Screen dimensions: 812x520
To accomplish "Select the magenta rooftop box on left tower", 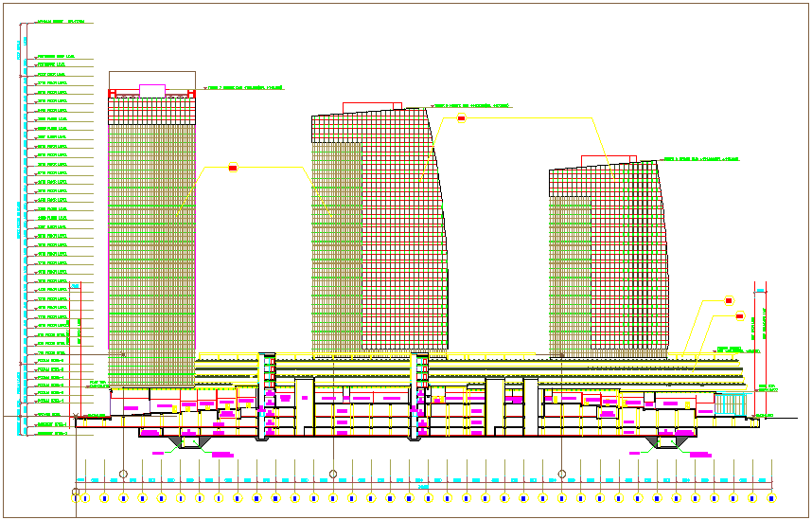I will point(151,91).
